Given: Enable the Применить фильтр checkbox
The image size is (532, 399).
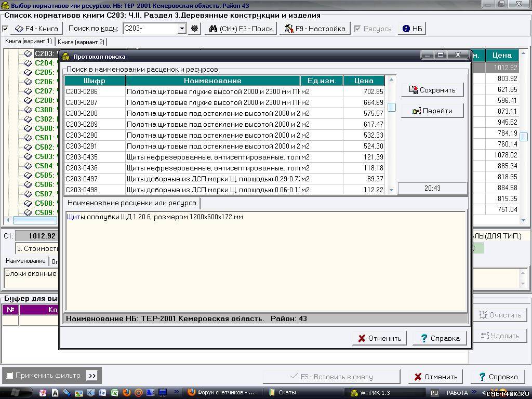Looking at the screenshot, I should (x=10, y=375).
